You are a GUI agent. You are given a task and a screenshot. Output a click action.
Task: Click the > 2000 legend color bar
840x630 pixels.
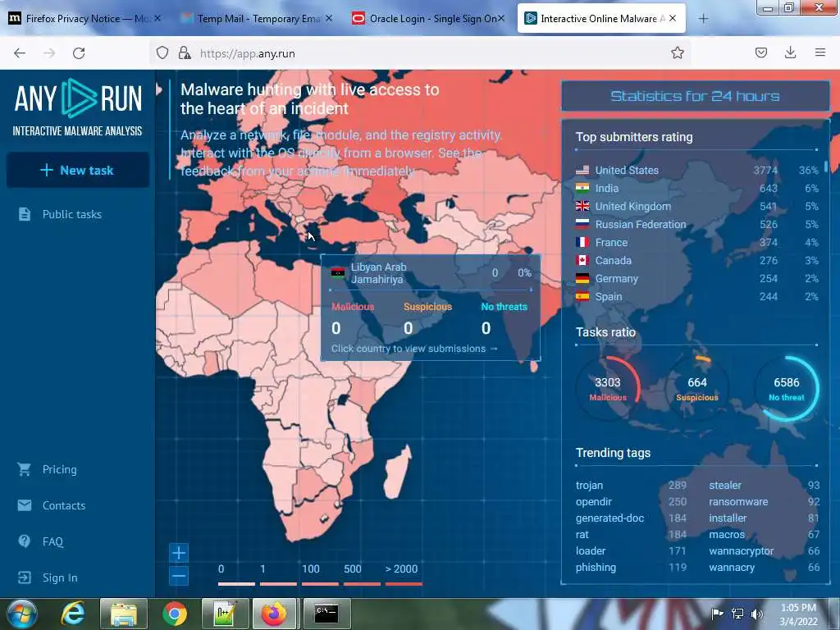point(404,584)
